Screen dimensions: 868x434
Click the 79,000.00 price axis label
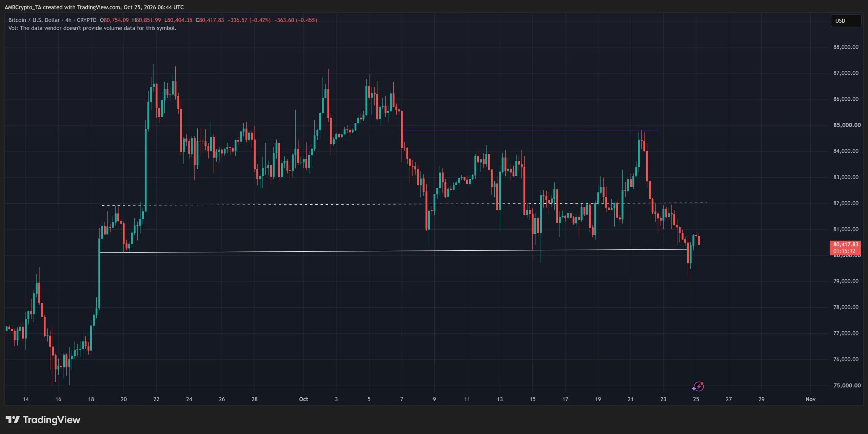click(846, 281)
